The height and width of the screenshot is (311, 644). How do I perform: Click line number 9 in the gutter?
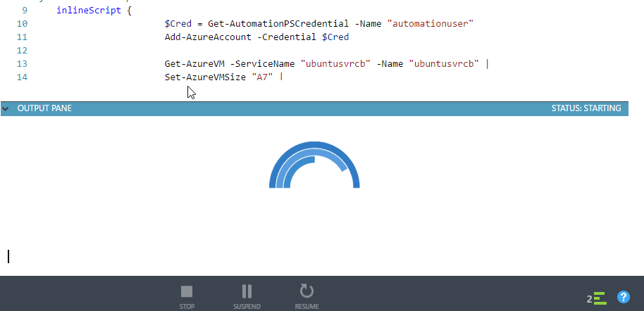pyautogui.click(x=25, y=11)
